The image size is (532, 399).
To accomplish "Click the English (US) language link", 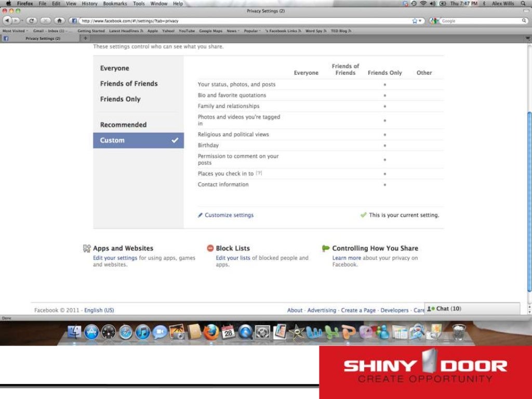I will 99,310.
